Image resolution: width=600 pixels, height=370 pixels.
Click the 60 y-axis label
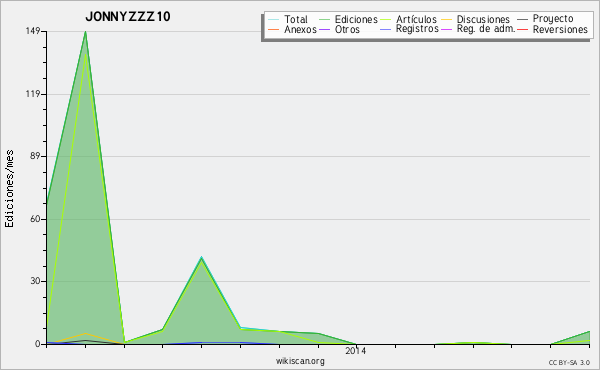point(36,219)
